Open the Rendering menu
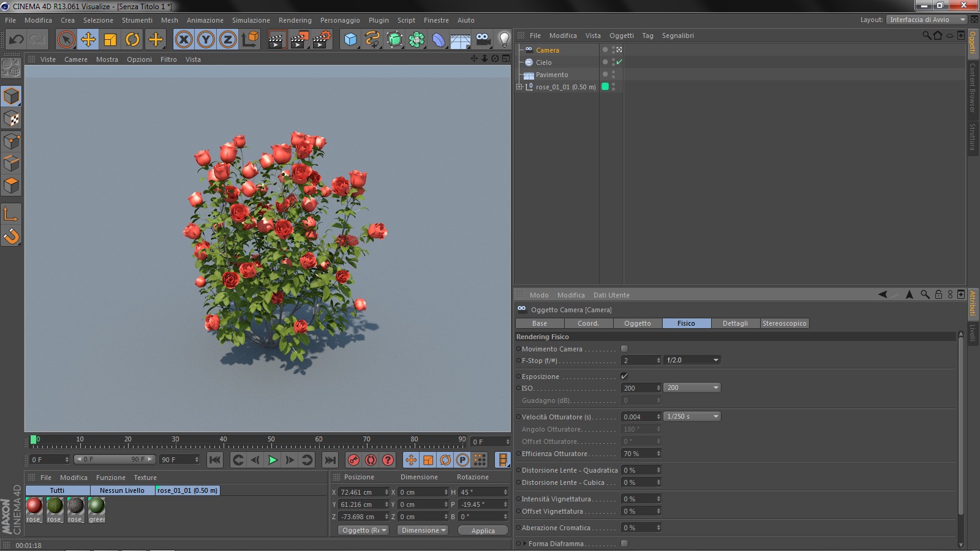 pyautogui.click(x=295, y=20)
